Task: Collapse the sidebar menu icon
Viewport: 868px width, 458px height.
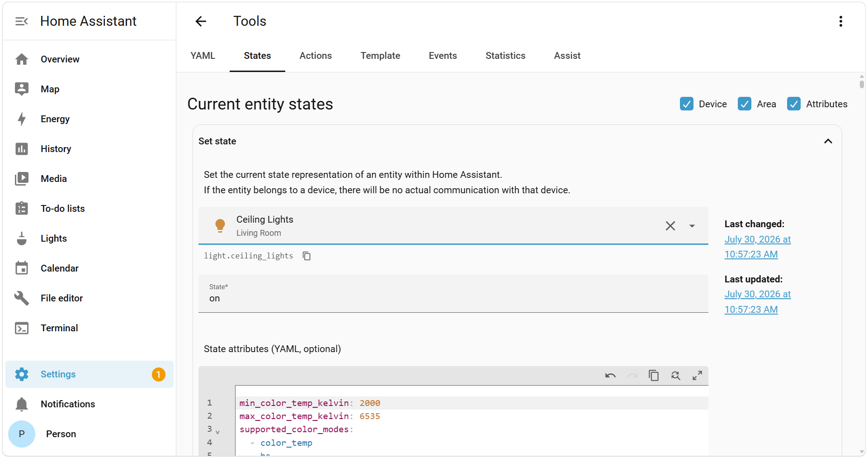Action: click(x=21, y=21)
